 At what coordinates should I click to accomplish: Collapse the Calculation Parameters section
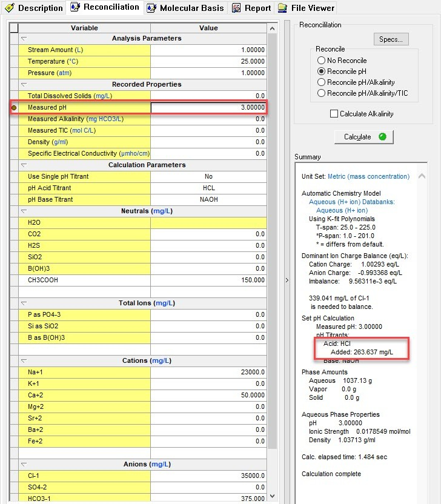[x=24, y=165]
